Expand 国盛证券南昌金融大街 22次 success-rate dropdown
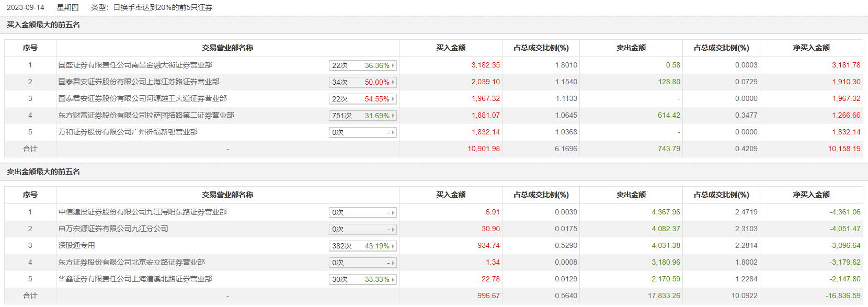The width and height of the screenshot is (868, 307). click(362, 65)
